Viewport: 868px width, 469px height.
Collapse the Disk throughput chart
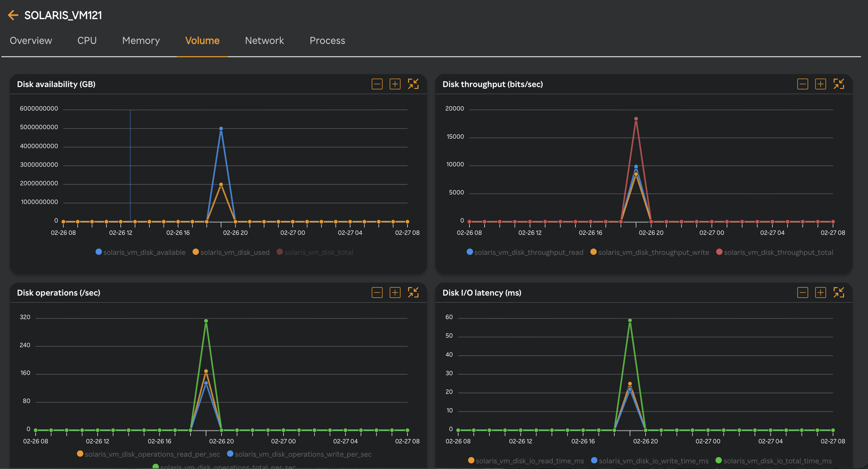839,84
